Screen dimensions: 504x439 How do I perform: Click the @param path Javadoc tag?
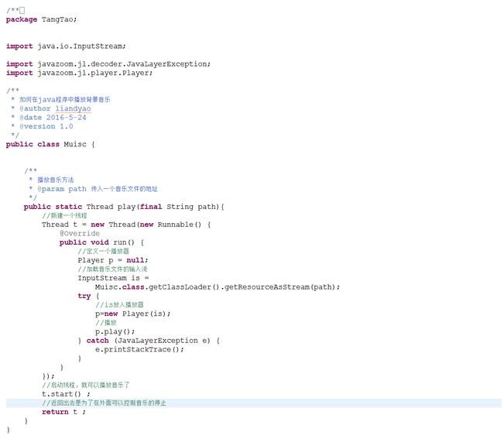click(57, 188)
